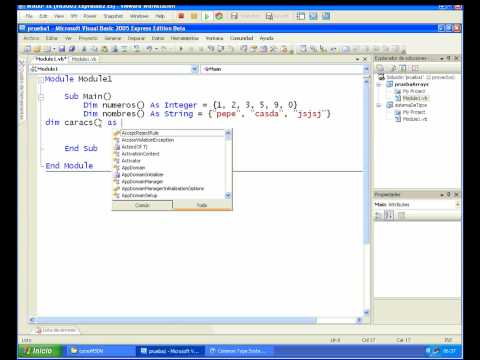Viewport: 480px width, 360px height.
Task: Click the Property Pages icon in Properties panel
Action: tap(401, 216)
